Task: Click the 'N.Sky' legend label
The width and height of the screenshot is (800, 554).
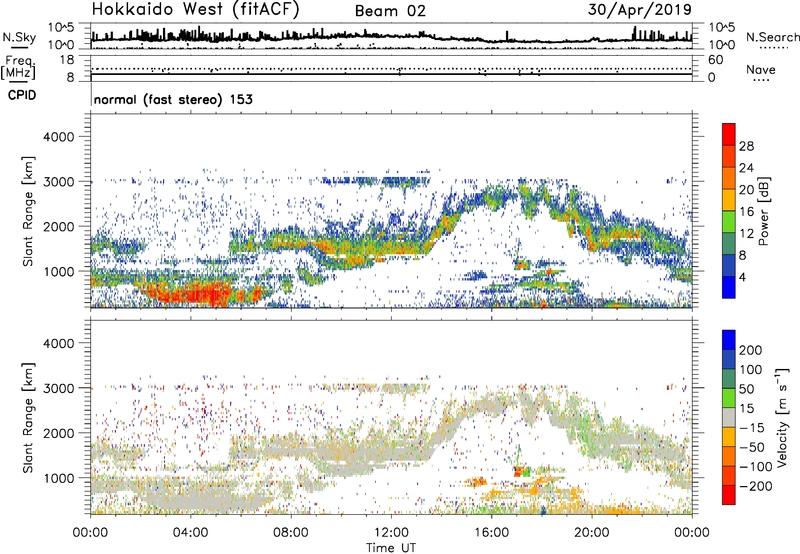Action: [x=19, y=37]
